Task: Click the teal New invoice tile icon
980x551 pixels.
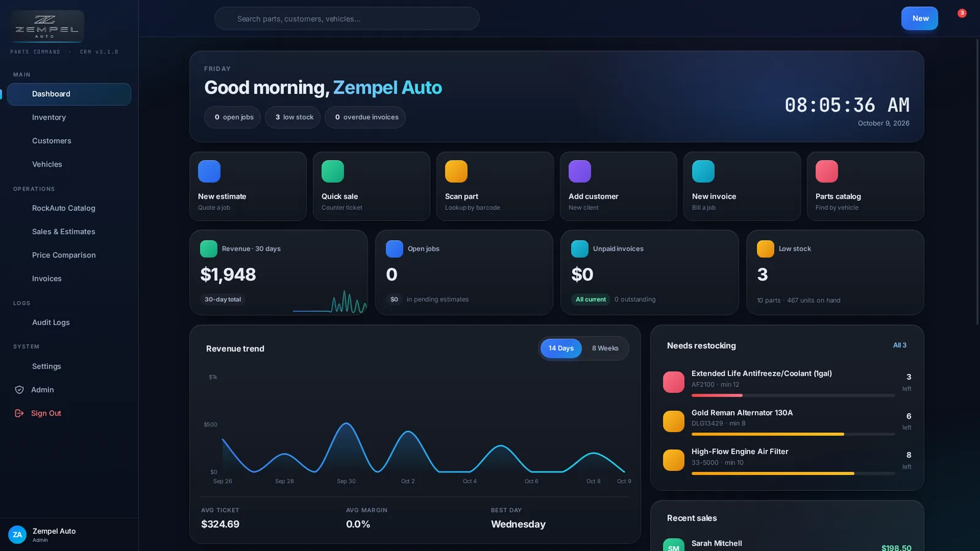Action: (x=703, y=171)
